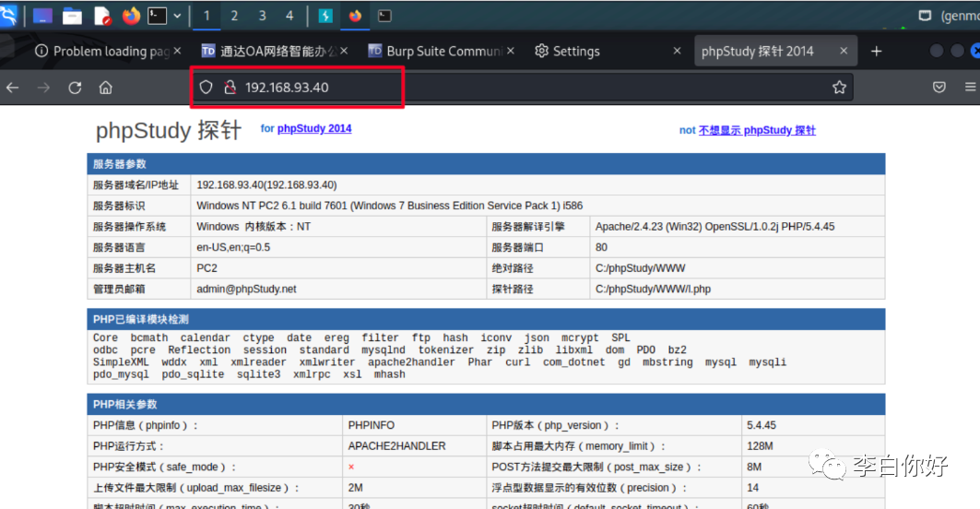Click the tracking protection shield icon
Image resolution: width=980 pixels, height=509 pixels.
pyautogui.click(x=207, y=88)
